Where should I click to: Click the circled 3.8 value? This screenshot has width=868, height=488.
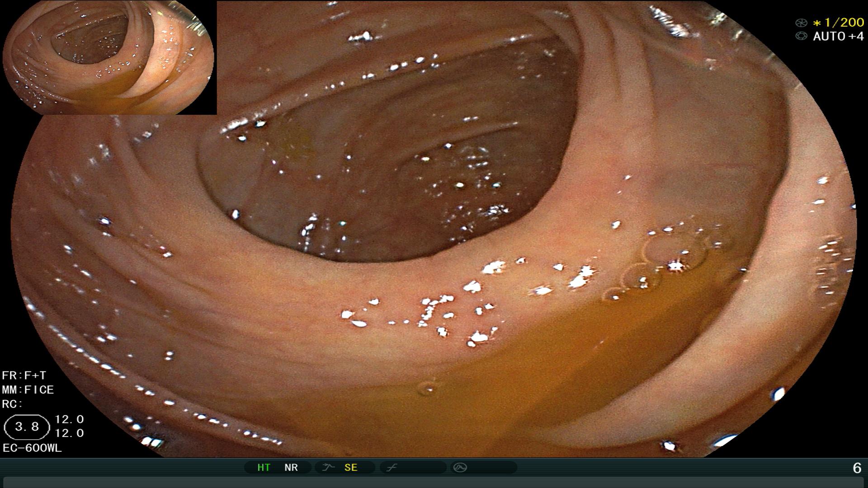pyautogui.click(x=27, y=427)
